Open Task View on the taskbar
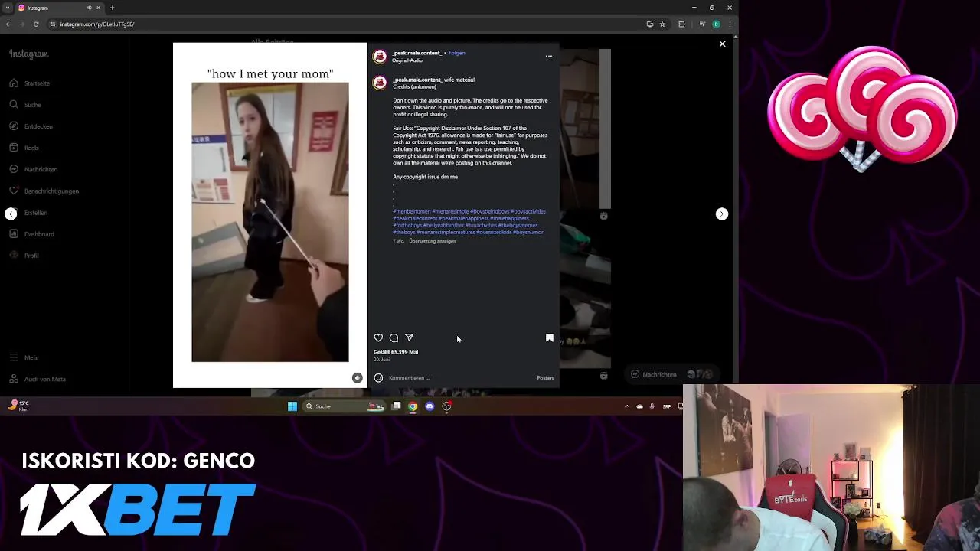Screen dimensions: 980x551 pos(396,406)
